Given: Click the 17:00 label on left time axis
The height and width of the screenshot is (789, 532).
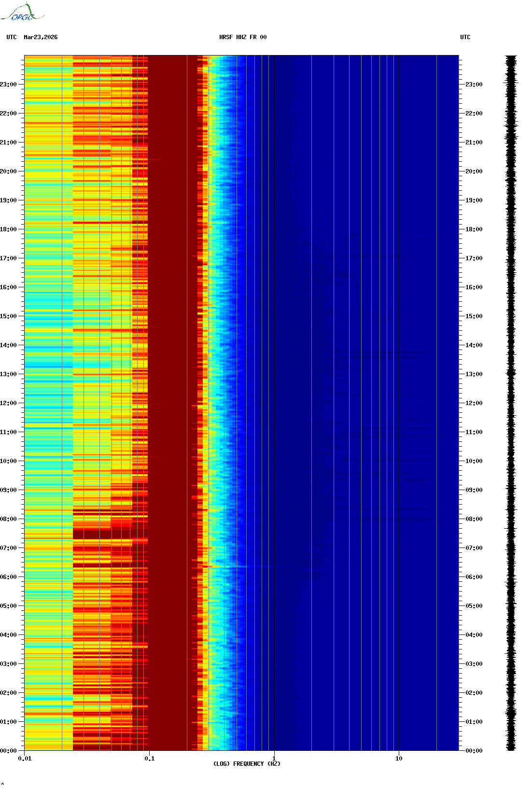Looking at the screenshot, I should pos(8,258).
